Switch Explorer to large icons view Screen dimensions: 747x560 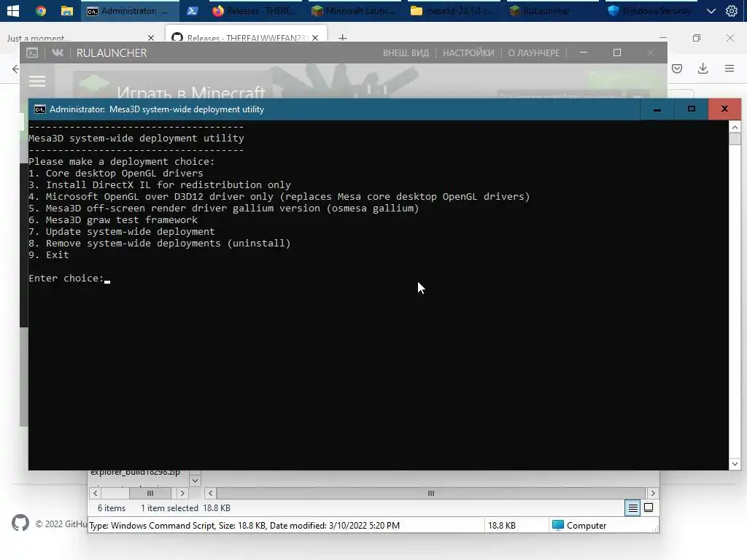click(649, 507)
